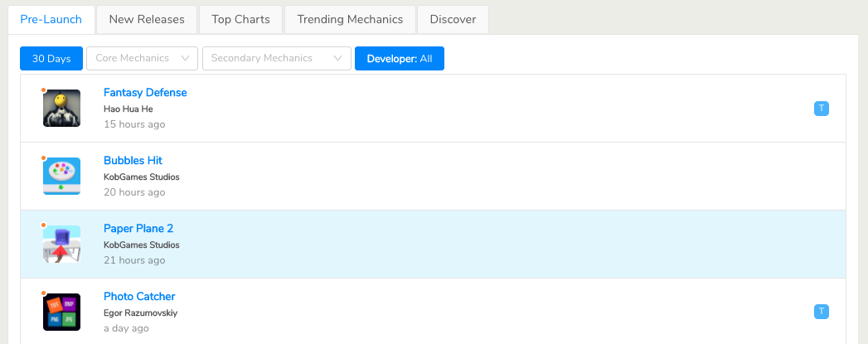868x344 pixels.
Task: Click developer name Hao Hua He
Action: click(129, 109)
